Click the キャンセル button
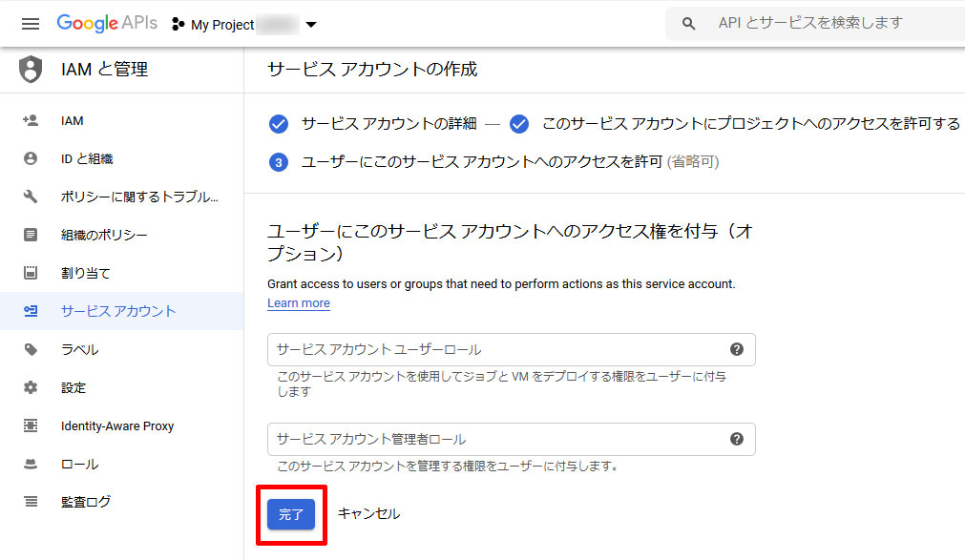965x560 pixels. point(369,514)
